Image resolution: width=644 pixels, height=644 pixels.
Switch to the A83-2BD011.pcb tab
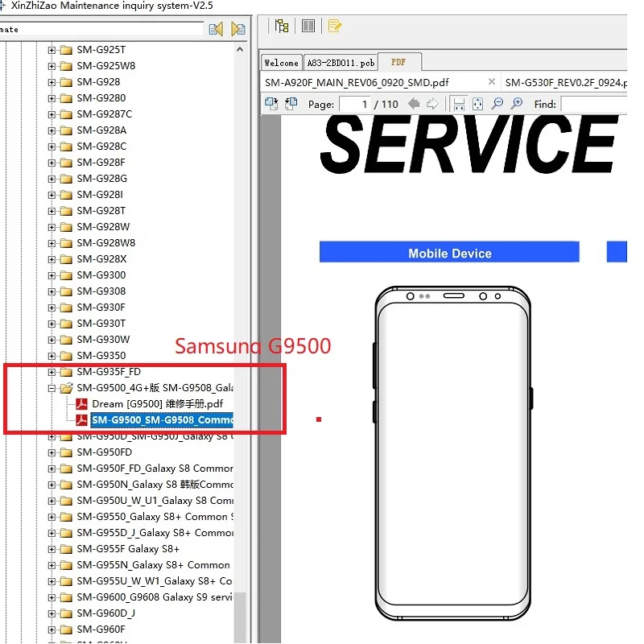point(341,63)
